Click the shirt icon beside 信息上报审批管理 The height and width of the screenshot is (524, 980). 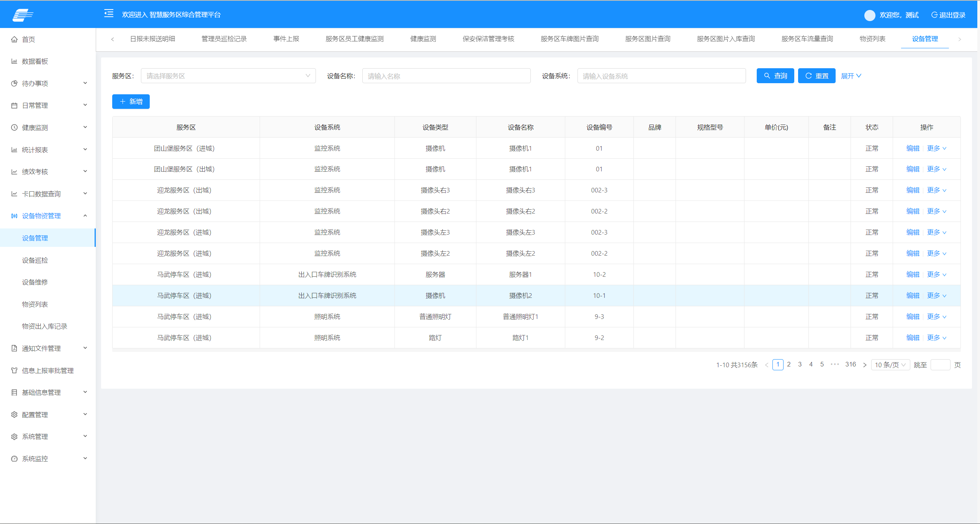pos(14,370)
